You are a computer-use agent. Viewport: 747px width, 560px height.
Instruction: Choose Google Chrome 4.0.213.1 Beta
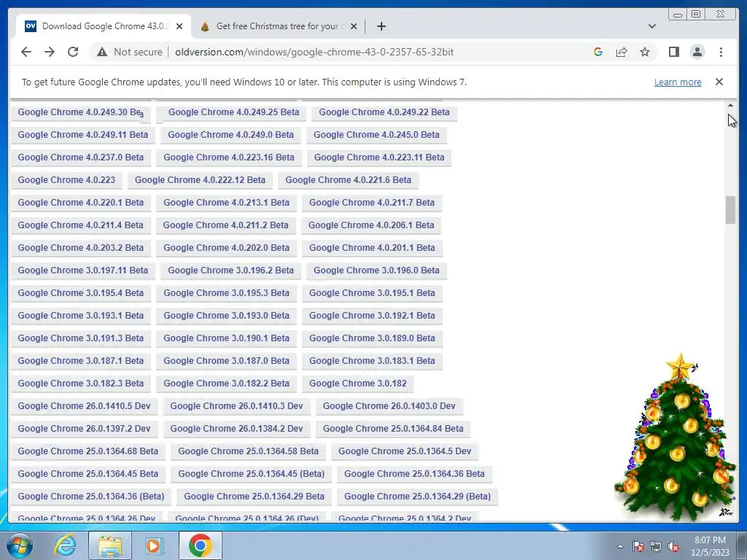pos(226,203)
